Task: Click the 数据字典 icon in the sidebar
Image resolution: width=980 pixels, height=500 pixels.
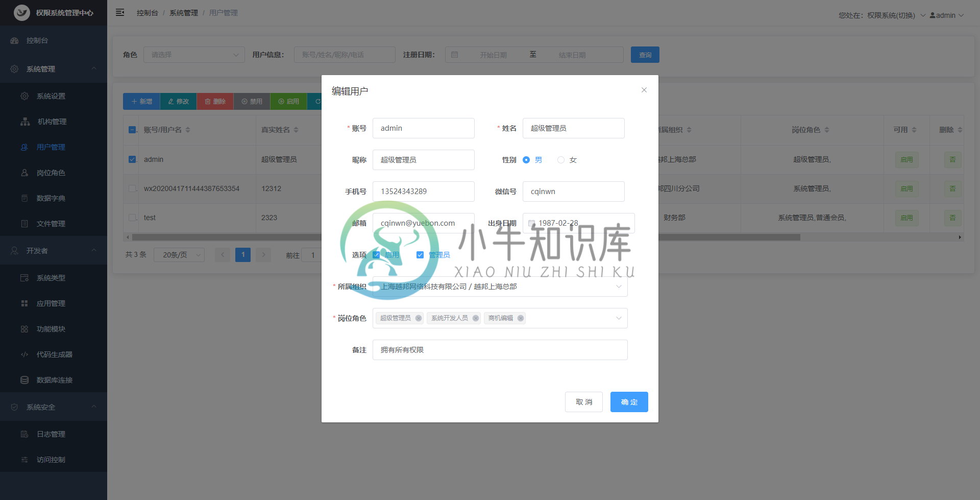Action: pos(24,198)
